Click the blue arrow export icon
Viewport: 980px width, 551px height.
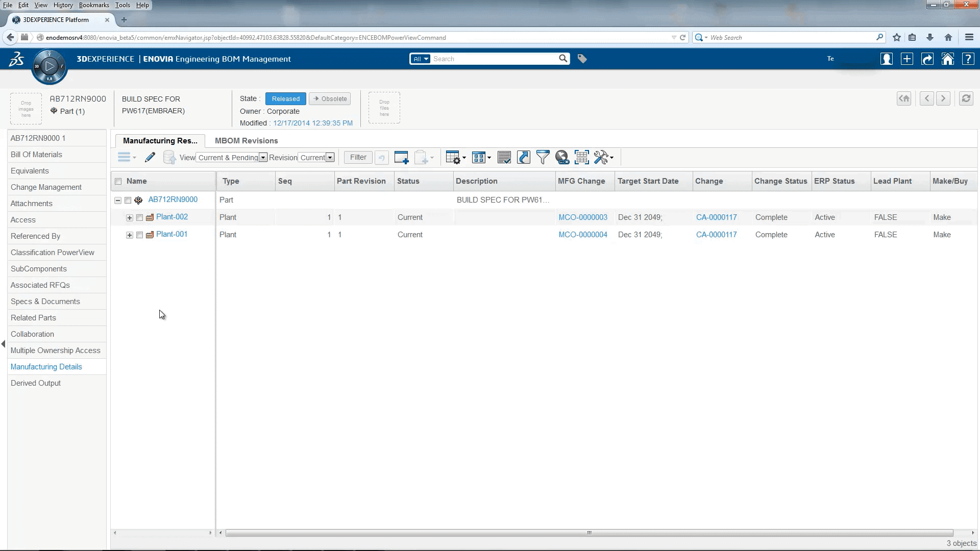(524, 157)
